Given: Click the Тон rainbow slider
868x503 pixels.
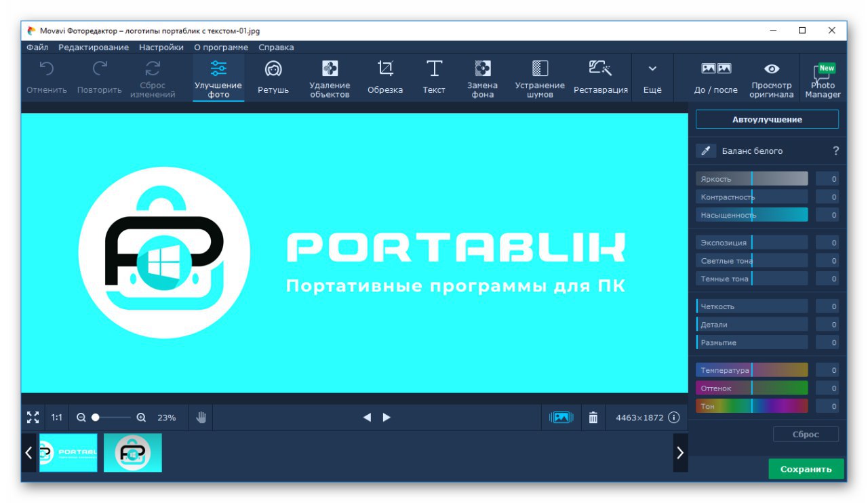Looking at the screenshot, I should pyautogui.click(x=752, y=406).
